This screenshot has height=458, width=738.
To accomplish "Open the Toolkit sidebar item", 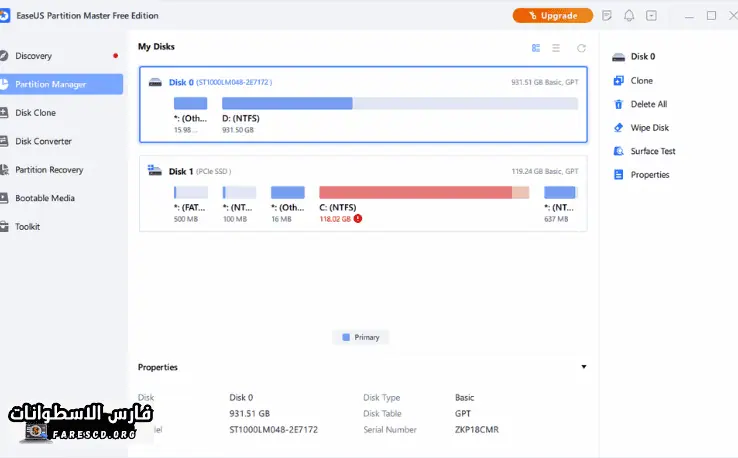I will point(28,227).
